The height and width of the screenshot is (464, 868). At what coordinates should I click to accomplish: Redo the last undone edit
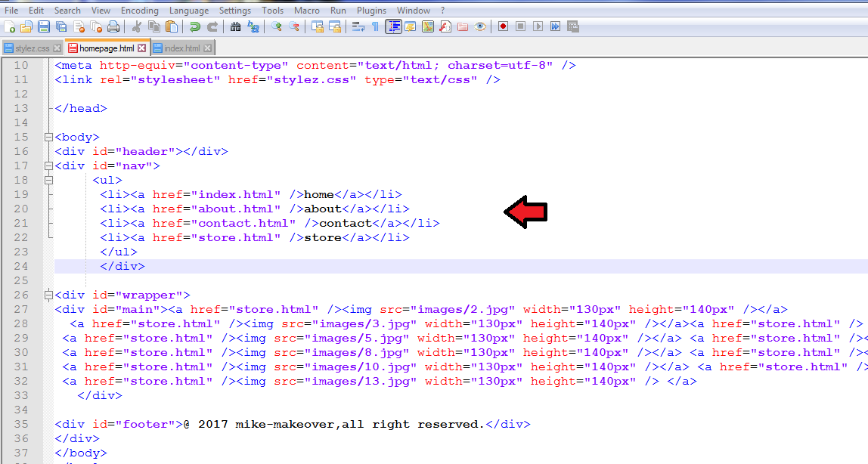212,26
